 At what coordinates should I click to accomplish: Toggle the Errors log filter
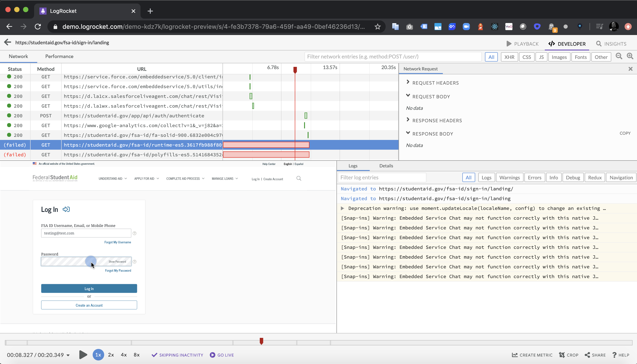pos(534,177)
